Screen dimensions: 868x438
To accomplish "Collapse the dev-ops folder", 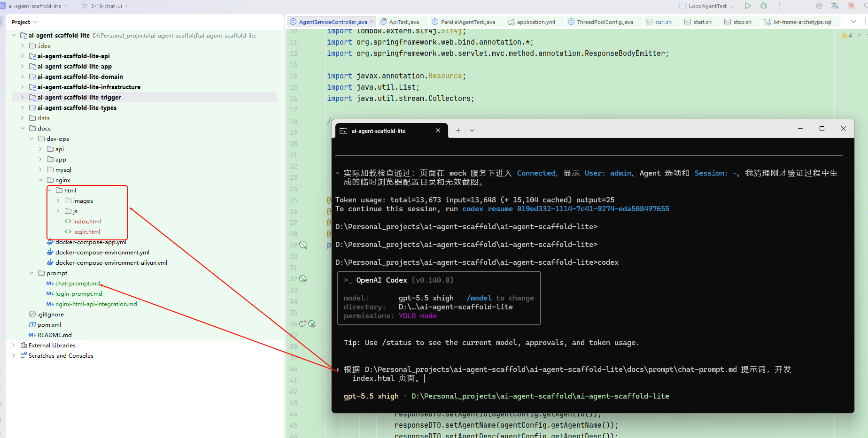I will click(x=31, y=138).
